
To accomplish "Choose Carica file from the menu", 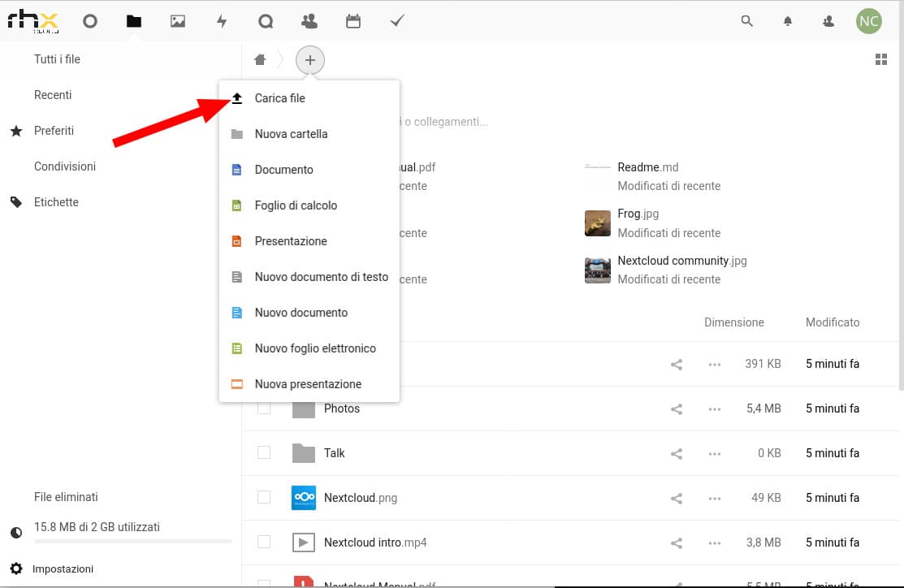I will tap(309, 98).
